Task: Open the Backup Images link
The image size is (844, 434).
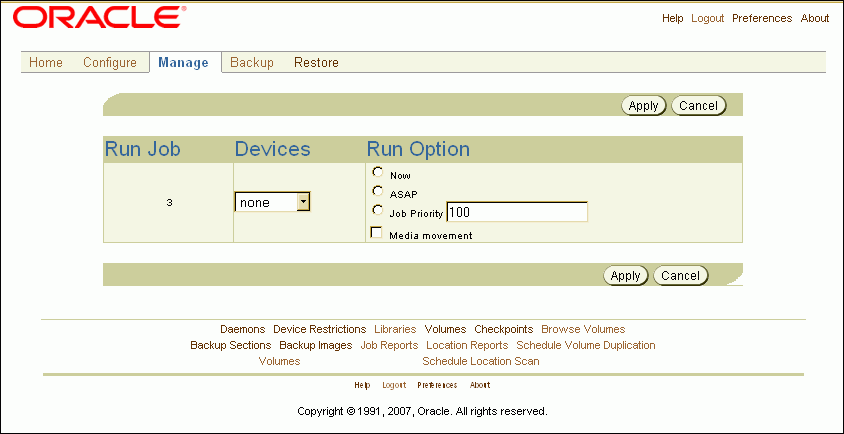Action: 315,345
